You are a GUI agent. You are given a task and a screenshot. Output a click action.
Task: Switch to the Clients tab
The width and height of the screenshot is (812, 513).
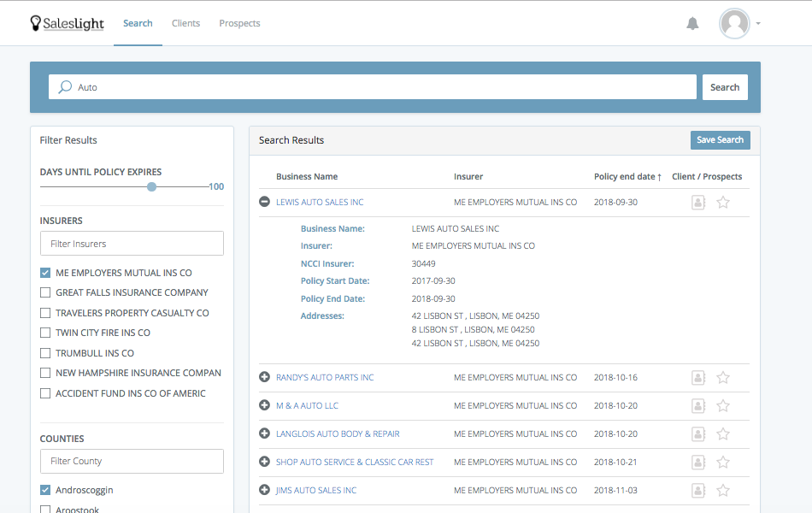pyautogui.click(x=186, y=23)
